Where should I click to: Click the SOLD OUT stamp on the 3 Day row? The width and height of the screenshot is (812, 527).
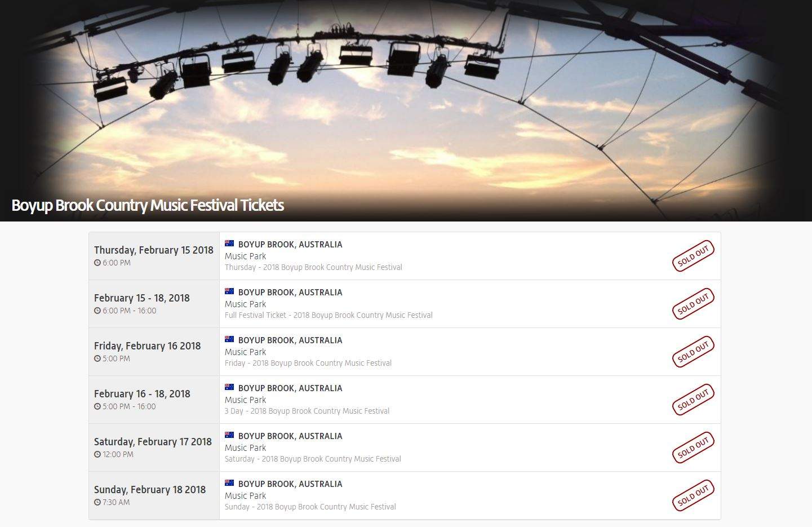click(693, 400)
